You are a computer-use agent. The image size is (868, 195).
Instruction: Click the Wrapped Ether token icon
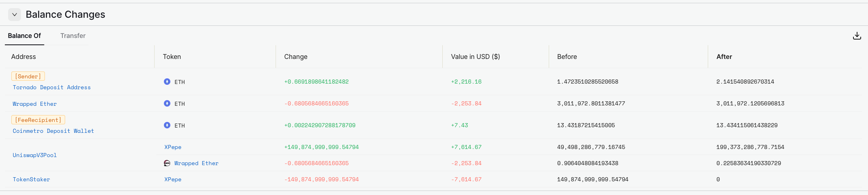pyautogui.click(x=167, y=163)
